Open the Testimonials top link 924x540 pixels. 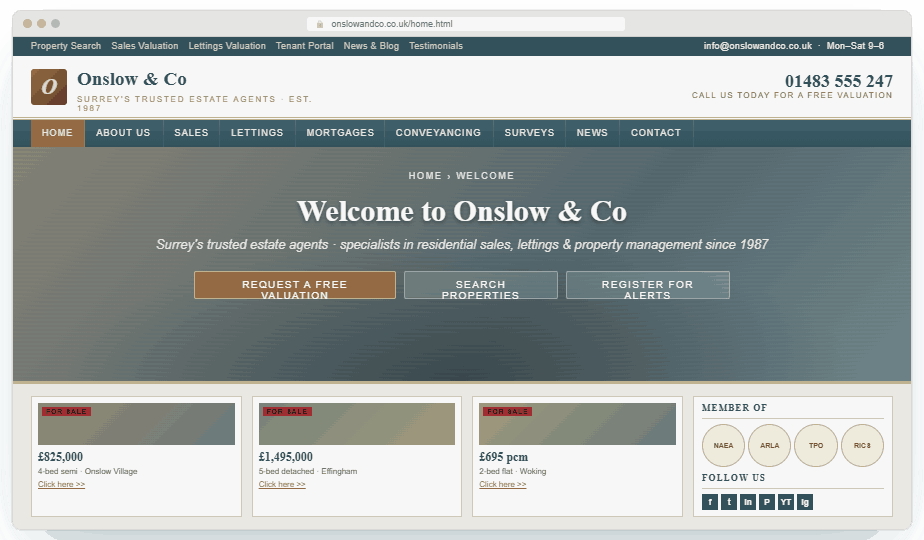coord(436,46)
